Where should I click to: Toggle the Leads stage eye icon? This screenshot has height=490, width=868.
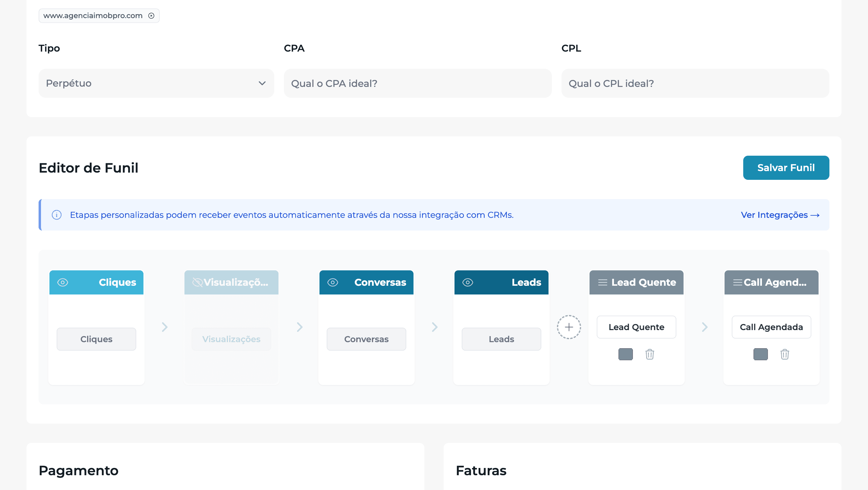468,282
